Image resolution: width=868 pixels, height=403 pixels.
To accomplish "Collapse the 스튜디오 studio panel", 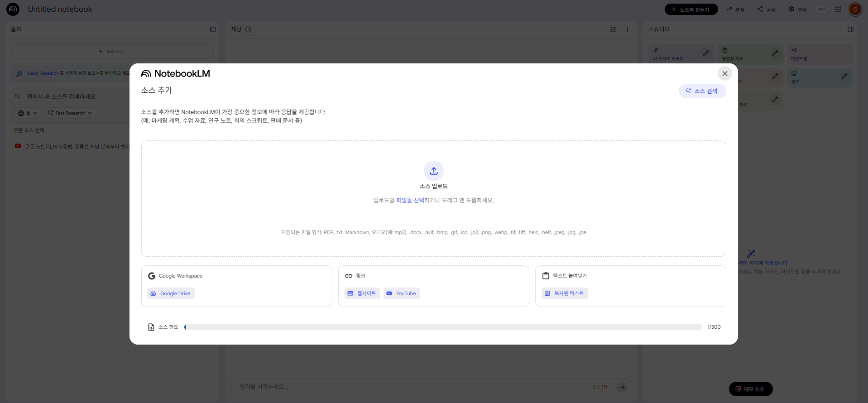I will point(850,29).
